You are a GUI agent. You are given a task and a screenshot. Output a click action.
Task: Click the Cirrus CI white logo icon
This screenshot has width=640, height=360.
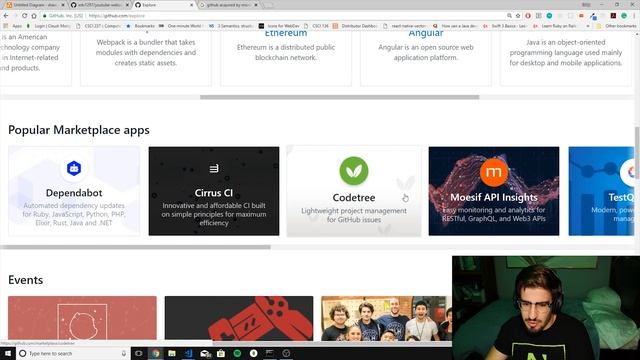(214, 168)
